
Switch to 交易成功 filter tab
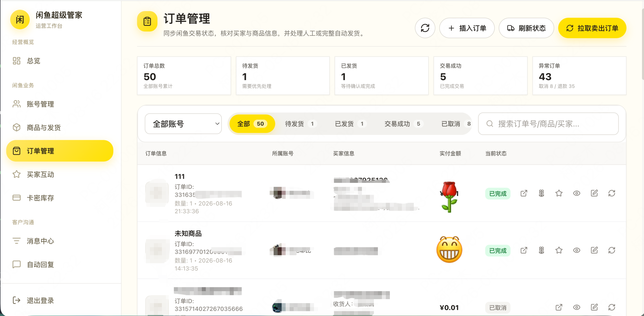tap(404, 124)
